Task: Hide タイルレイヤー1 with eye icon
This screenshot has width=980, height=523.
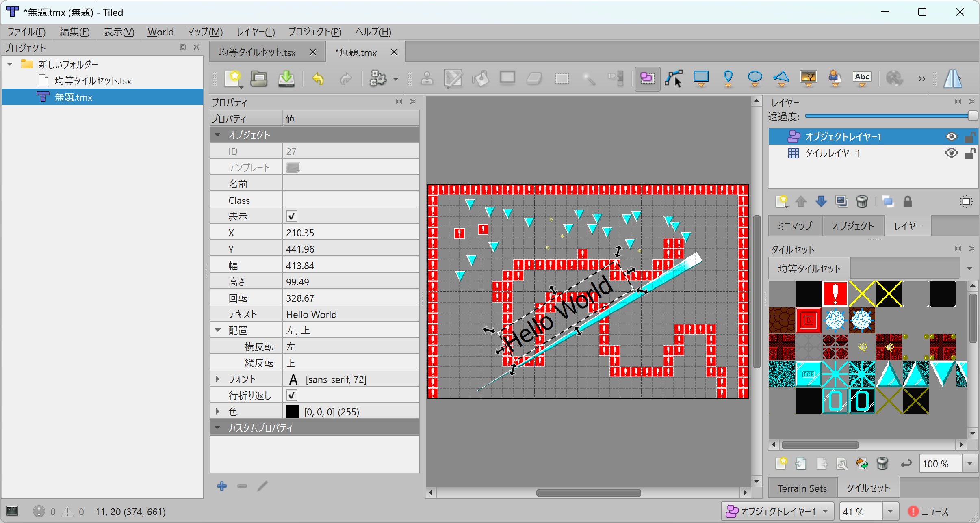Action: tap(951, 153)
